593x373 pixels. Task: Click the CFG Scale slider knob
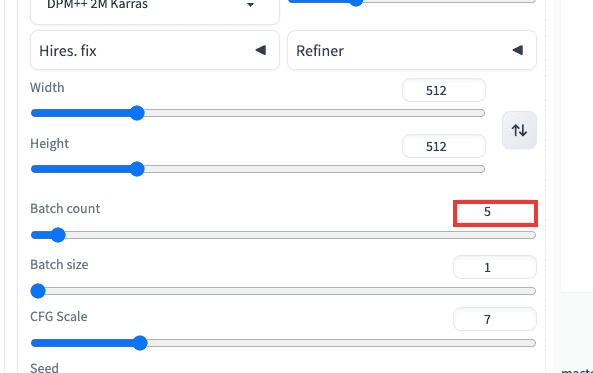coord(140,343)
